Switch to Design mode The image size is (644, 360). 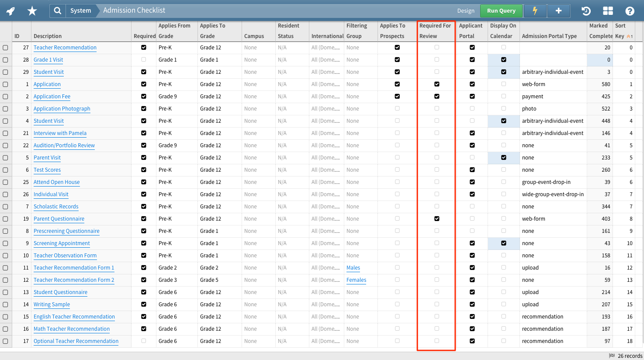(466, 10)
